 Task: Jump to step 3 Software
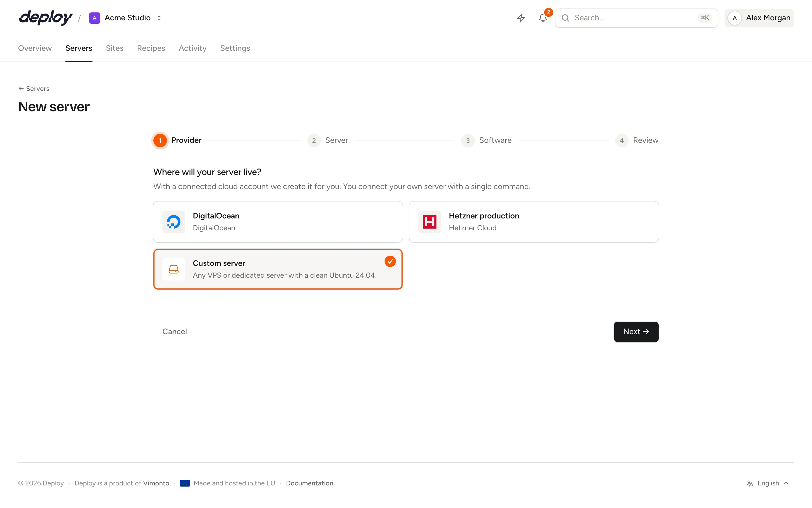[x=486, y=140]
